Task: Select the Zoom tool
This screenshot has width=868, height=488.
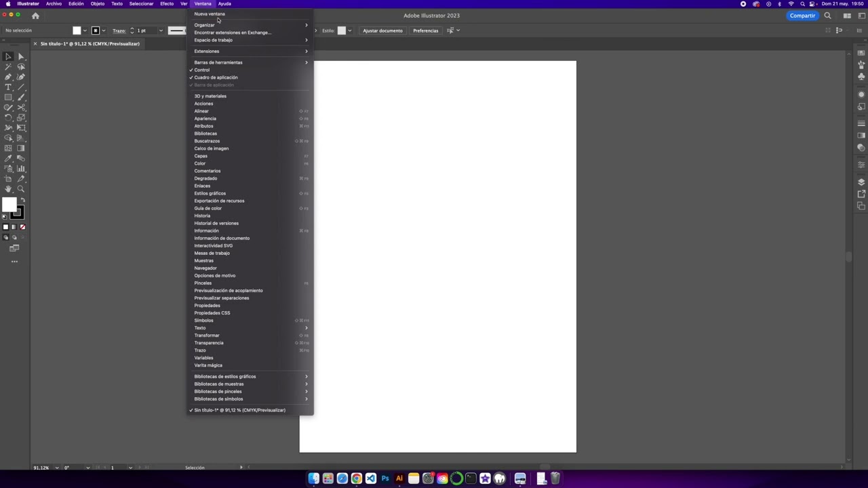Action: coord(21,188)
